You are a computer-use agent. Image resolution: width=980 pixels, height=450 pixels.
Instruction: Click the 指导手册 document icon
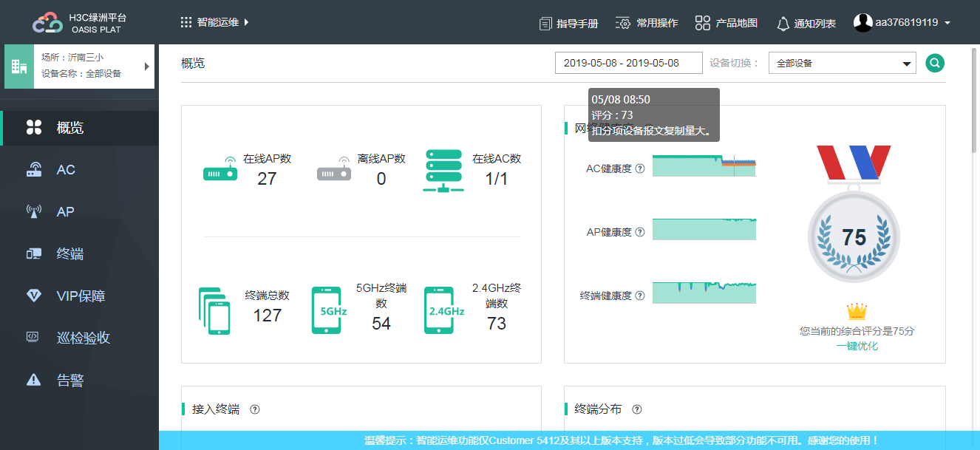coord(545,23)
